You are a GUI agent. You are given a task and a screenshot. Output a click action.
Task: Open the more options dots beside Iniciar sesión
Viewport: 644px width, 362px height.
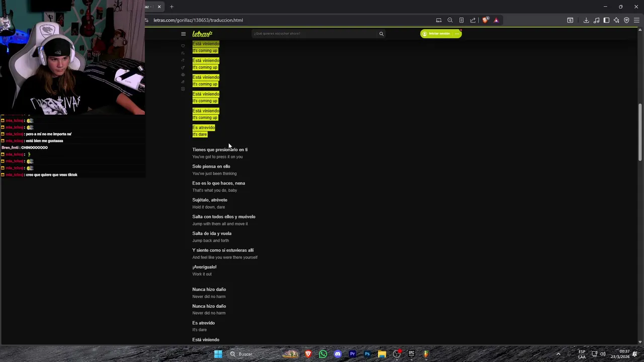click(x=457, y=34)
